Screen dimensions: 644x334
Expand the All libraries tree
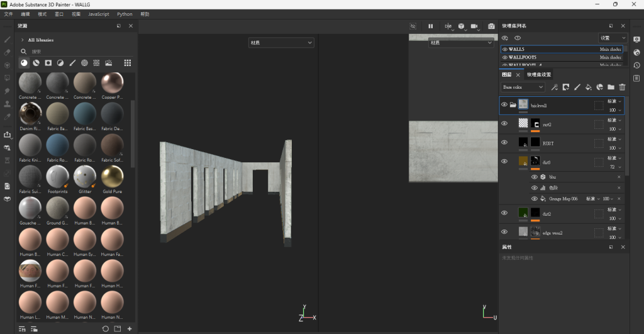(23, 40)
